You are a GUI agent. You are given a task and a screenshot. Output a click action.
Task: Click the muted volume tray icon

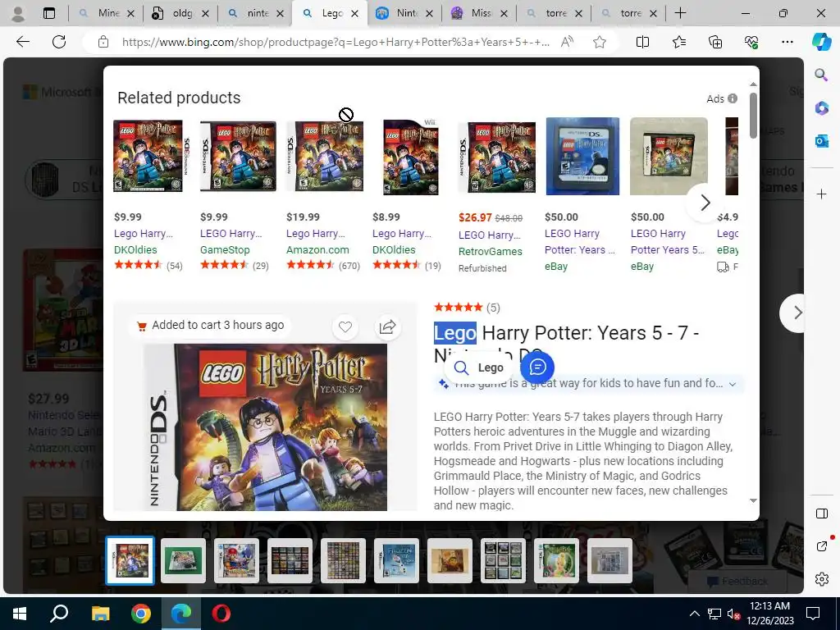point(733,614)
